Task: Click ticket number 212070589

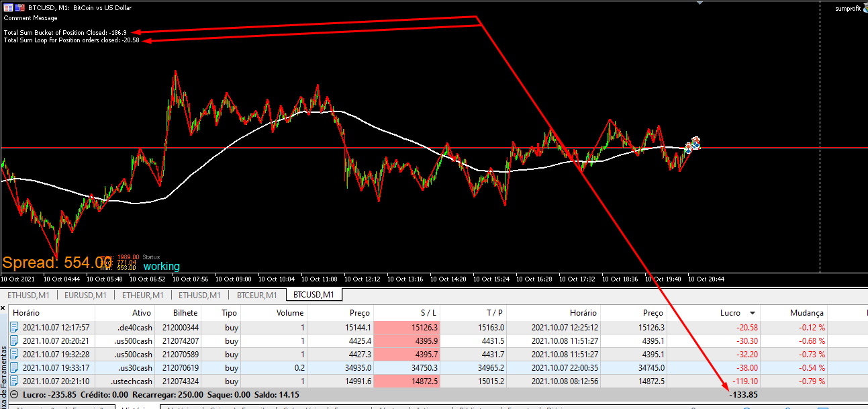Action: (180, 355)
